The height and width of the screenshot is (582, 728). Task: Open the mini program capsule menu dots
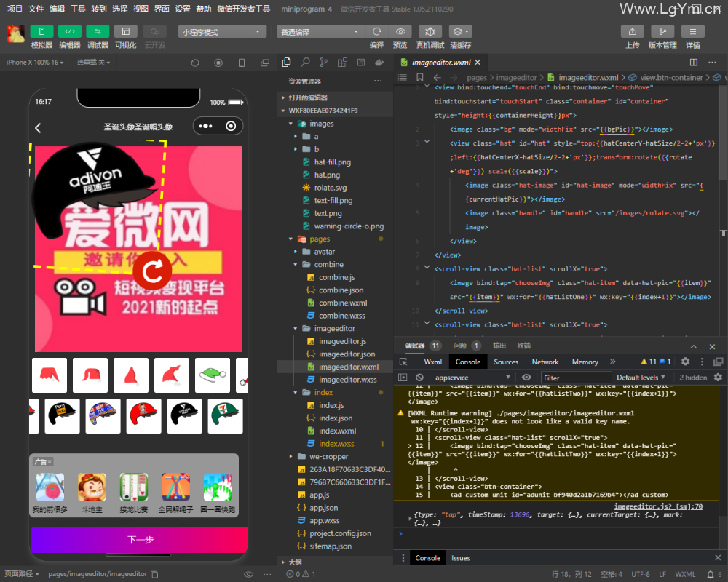[x=205, y=127]
